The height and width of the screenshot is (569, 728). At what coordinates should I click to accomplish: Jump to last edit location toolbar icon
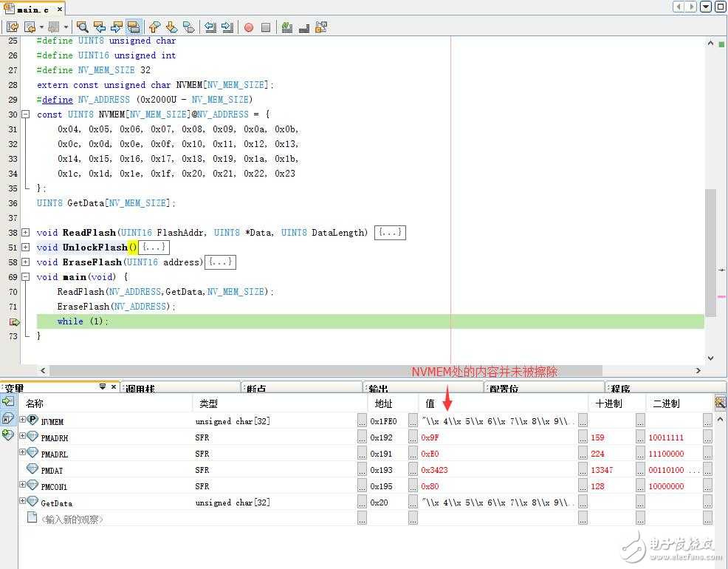(13, 27)
